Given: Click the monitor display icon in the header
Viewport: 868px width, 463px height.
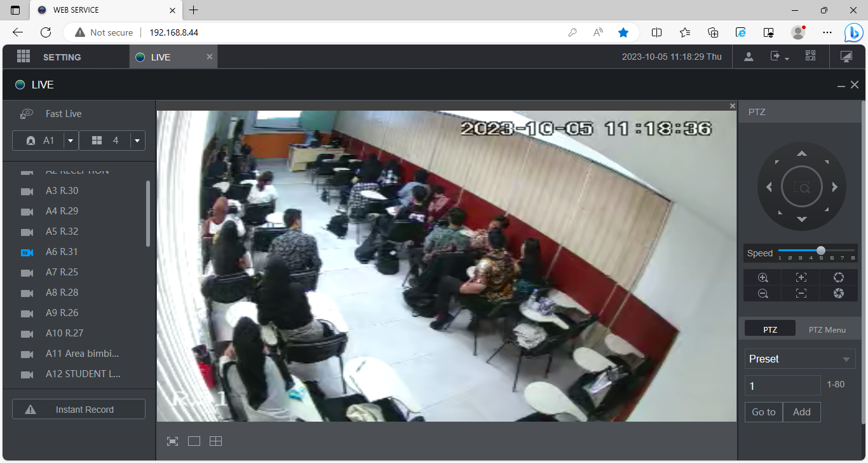Looking at the screenshot, I should coord(846,57).
